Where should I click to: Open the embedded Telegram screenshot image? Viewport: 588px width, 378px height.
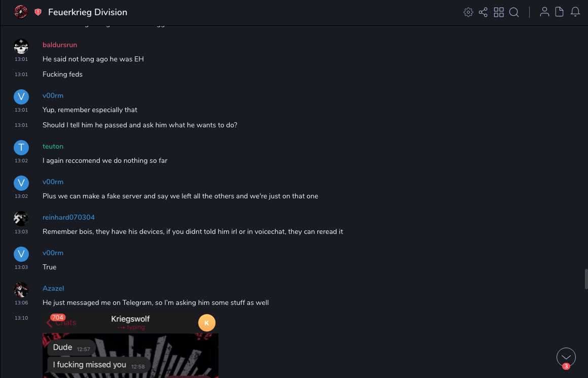pos(130,345)
